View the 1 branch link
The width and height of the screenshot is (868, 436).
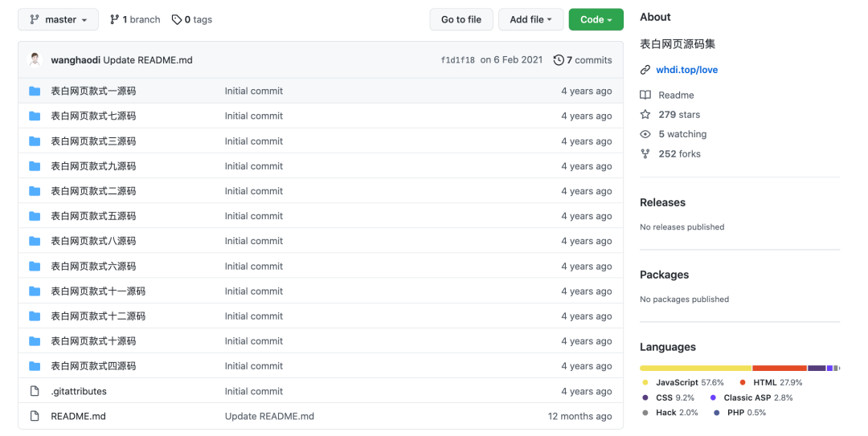point(135,19)
